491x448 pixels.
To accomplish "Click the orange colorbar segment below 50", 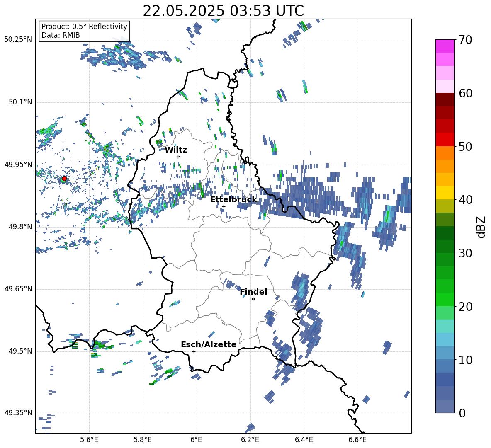I will pos(445,153).
